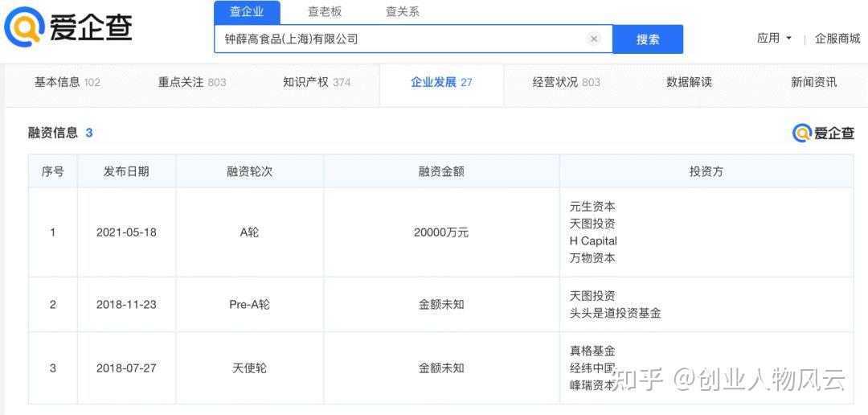Open 天图投资 in the A轮 row
Image resolution: width=868 pixels, height=415 pixels.
pos(592,224)
